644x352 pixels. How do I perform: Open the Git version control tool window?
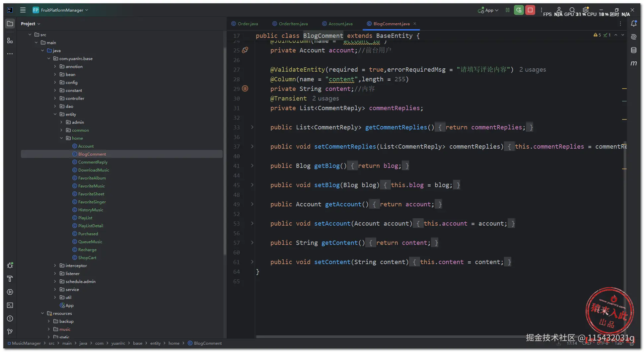pyautogui.click(x=10, y=332)
